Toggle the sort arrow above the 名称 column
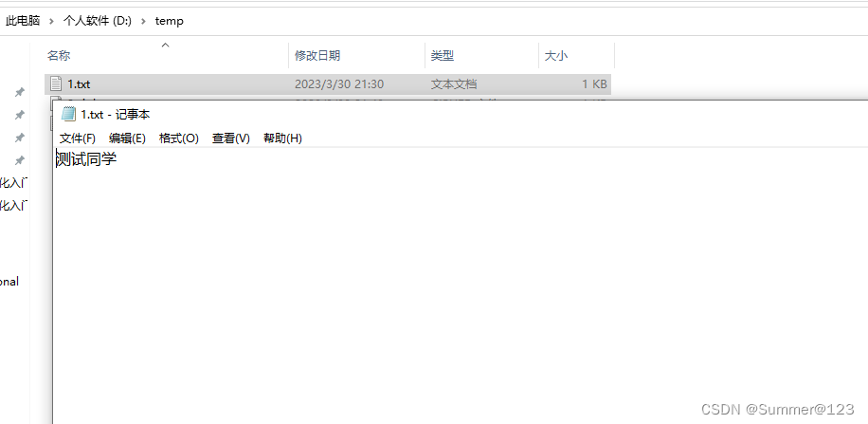This screenshot has width=868, height=424. [x=165, y=45]
